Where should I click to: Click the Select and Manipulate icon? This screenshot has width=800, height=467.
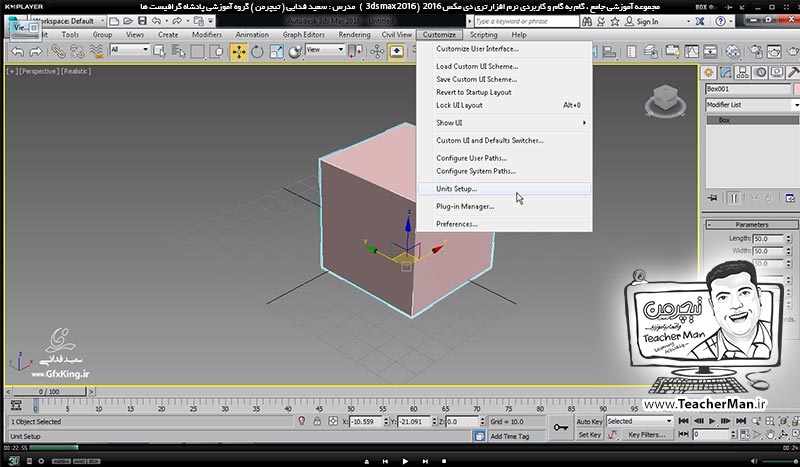point(377,52)
